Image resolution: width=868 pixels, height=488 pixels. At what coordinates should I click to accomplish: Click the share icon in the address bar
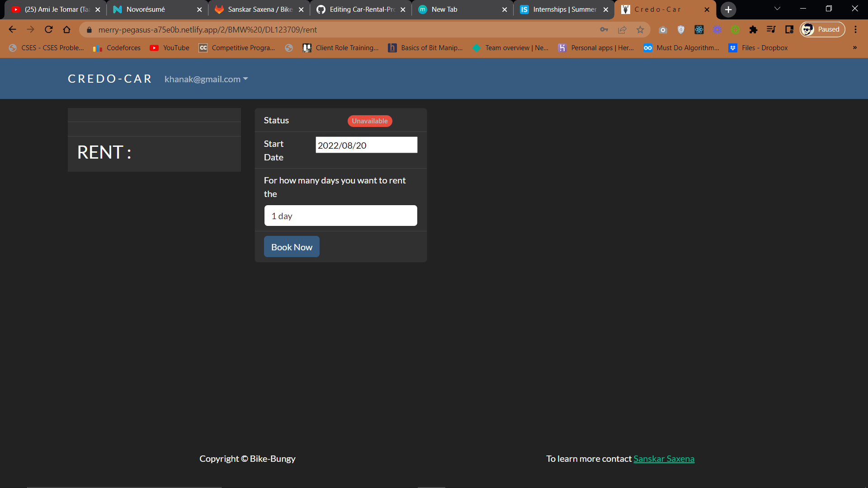622,29
